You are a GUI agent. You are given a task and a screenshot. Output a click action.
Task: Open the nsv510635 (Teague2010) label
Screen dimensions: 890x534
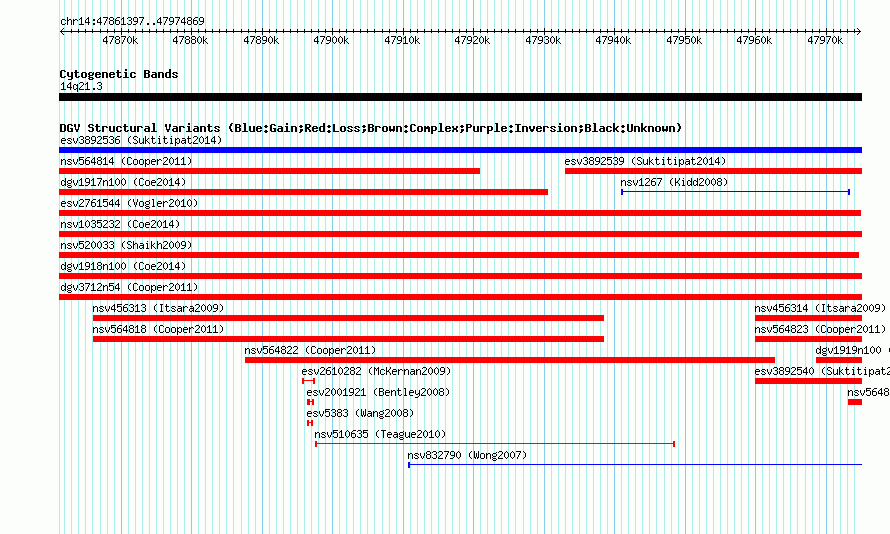point(380,434)
